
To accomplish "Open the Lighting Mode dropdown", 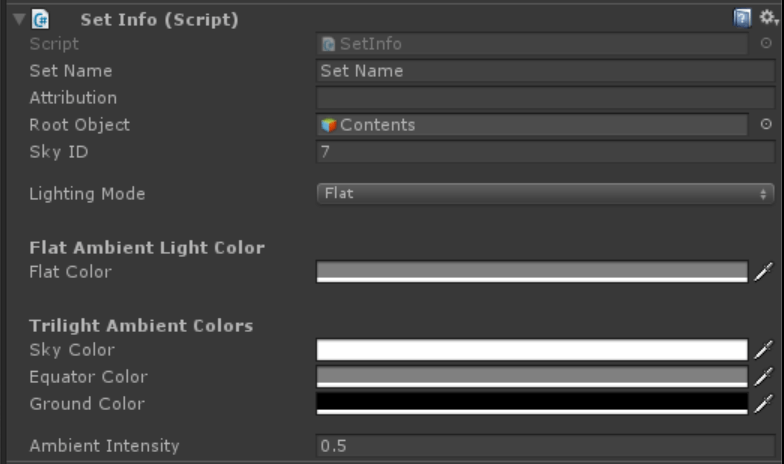I will pos(546,194).
